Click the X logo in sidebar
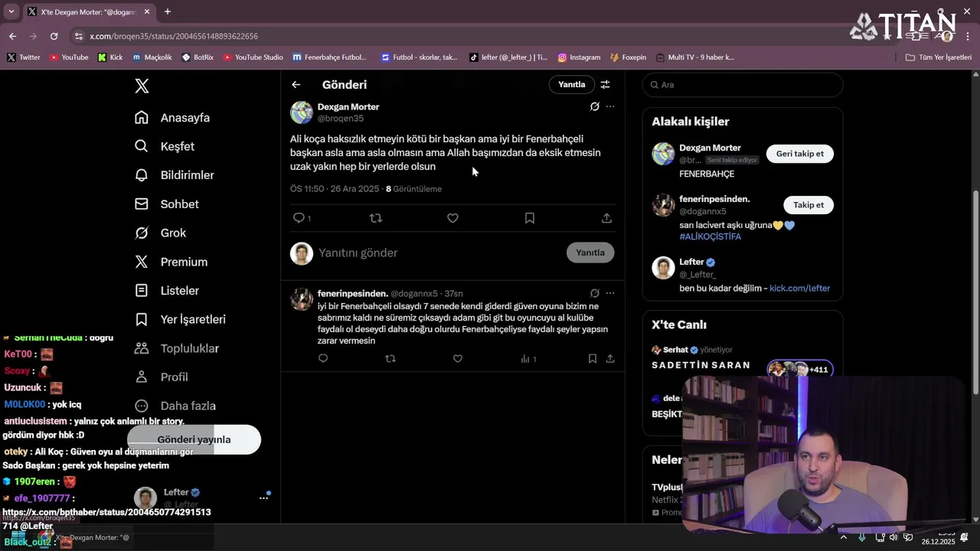 click(x=142, y=86)
